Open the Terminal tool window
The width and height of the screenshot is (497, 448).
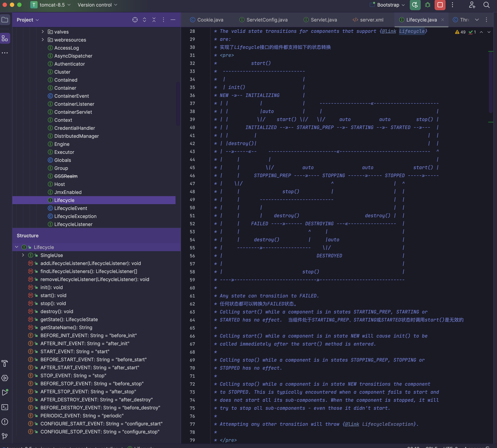(5, 407)
